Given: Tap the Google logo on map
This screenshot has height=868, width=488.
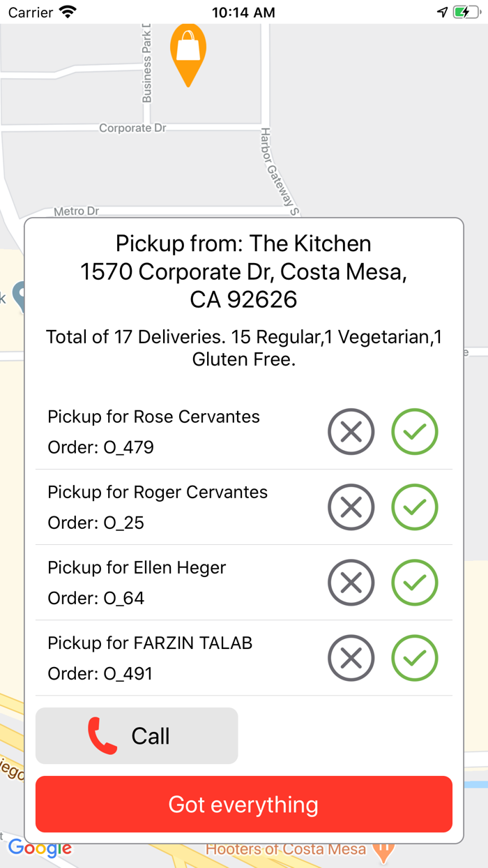Looking at the screenshot, I should tap(40, 848).
